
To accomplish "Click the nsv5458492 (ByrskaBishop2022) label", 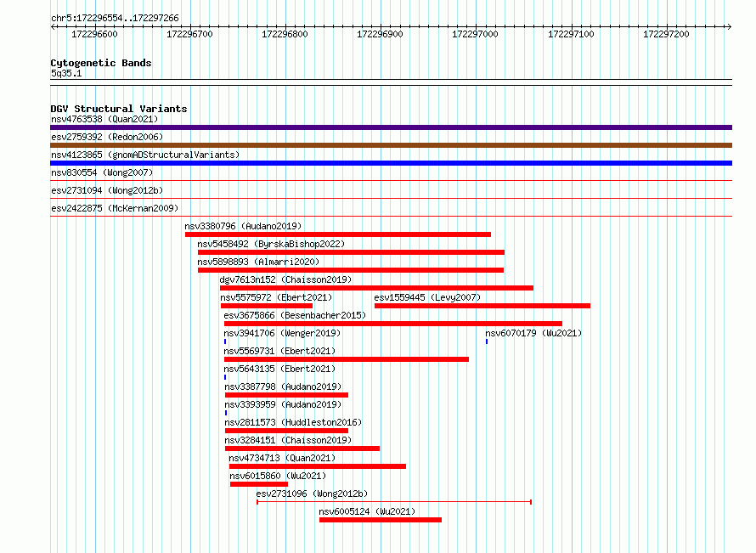I will click(x=271, y=244).
